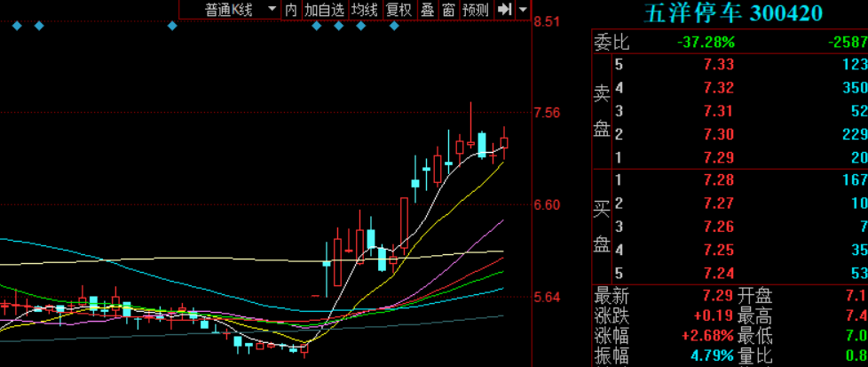Viewport: 868px width, 367px height.
Task: Click buy level 4 price 7.25
Action: click(719, 250)
